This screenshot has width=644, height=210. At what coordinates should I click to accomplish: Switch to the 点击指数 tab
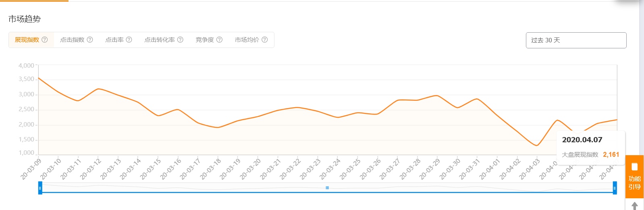pos(72,40)
